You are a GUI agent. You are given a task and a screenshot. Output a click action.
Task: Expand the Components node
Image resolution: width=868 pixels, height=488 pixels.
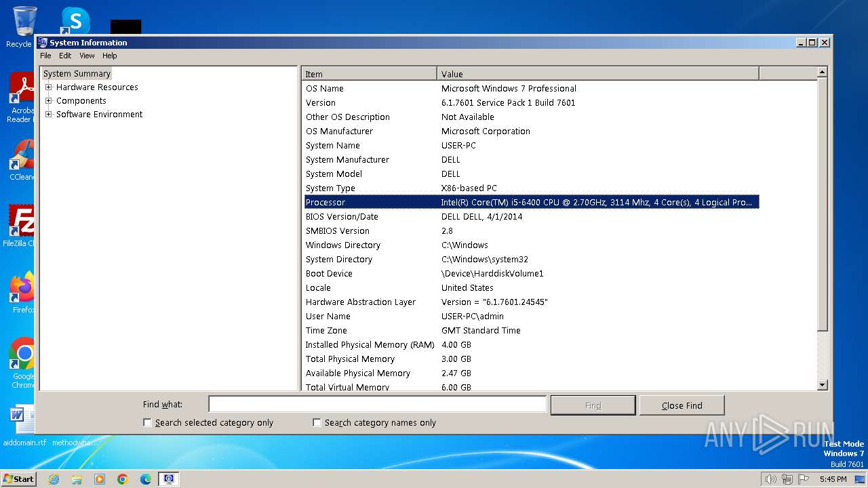(x=48, y=100)
